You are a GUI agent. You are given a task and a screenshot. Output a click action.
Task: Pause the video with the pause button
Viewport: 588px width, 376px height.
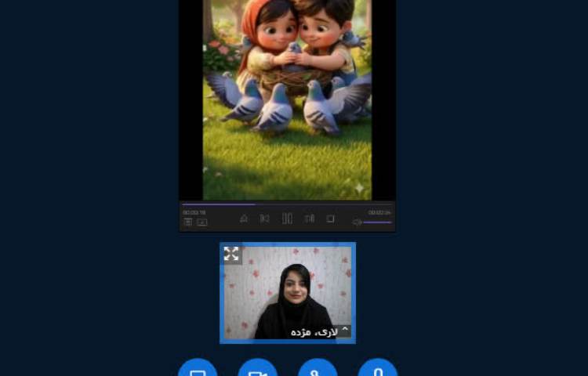(x=287, y=219)
